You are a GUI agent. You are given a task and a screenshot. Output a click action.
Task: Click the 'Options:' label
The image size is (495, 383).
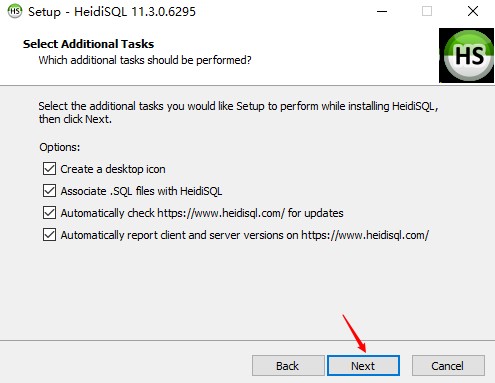60,147
